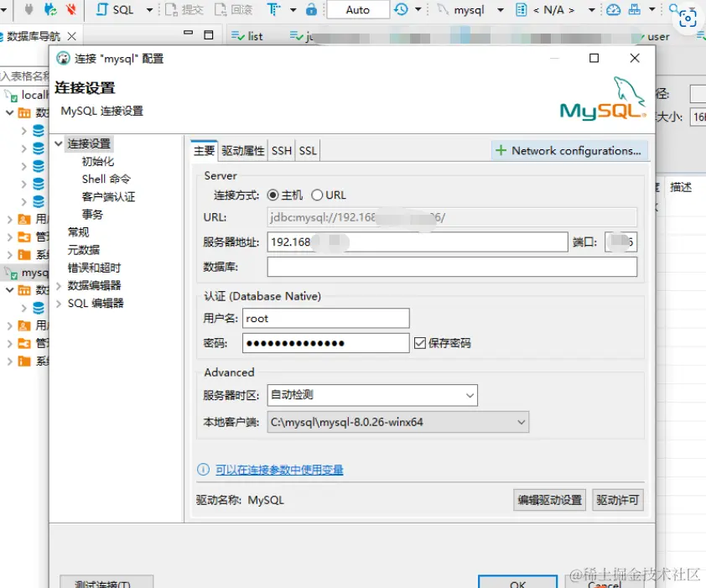The width and height of the screenshot is (706, 588).
Task: Click the 密码 password field
Action: (x=326, y=343)
